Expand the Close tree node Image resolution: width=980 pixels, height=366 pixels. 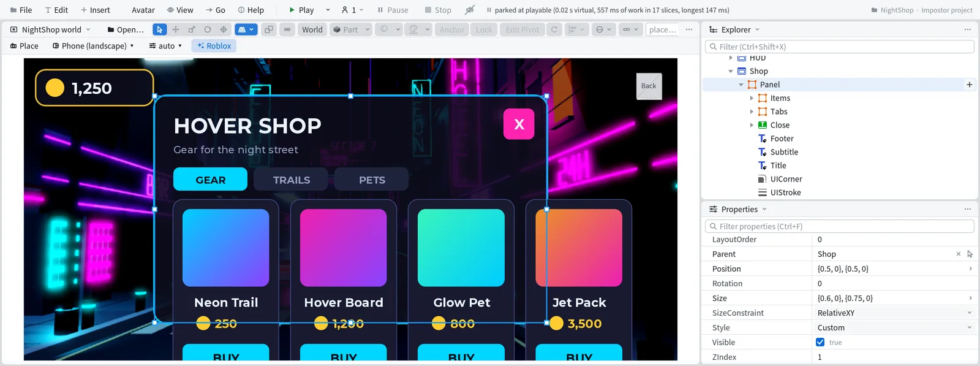pyautogui.click(x=752, y=125)
